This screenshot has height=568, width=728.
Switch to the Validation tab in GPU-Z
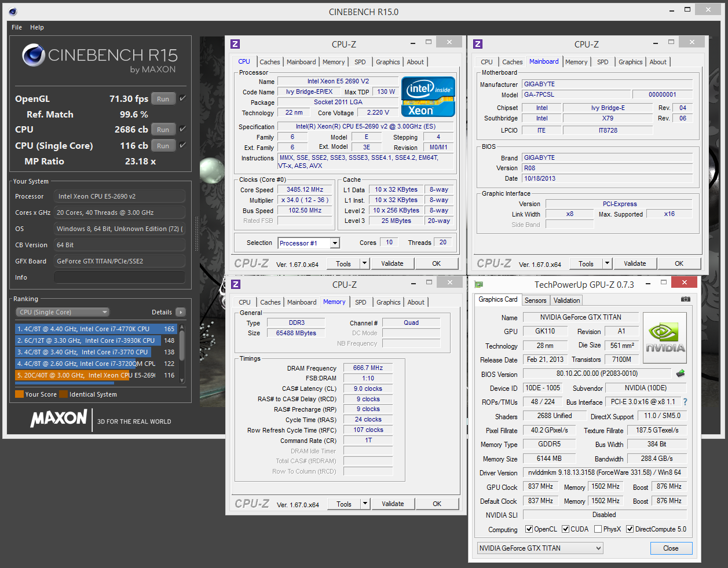tap(566, 301)
